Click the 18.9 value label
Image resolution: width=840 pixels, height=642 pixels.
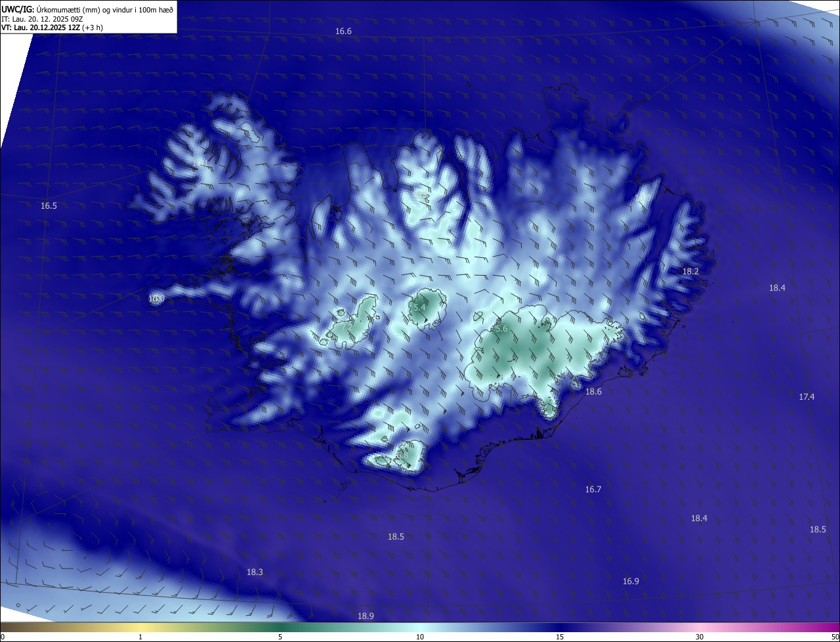366,616
